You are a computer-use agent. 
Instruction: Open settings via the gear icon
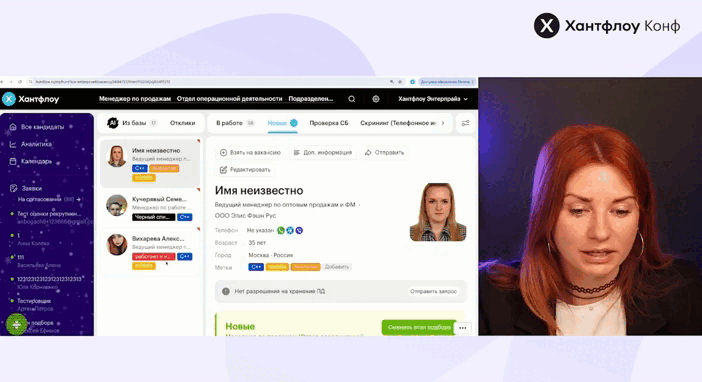[376, 99]
